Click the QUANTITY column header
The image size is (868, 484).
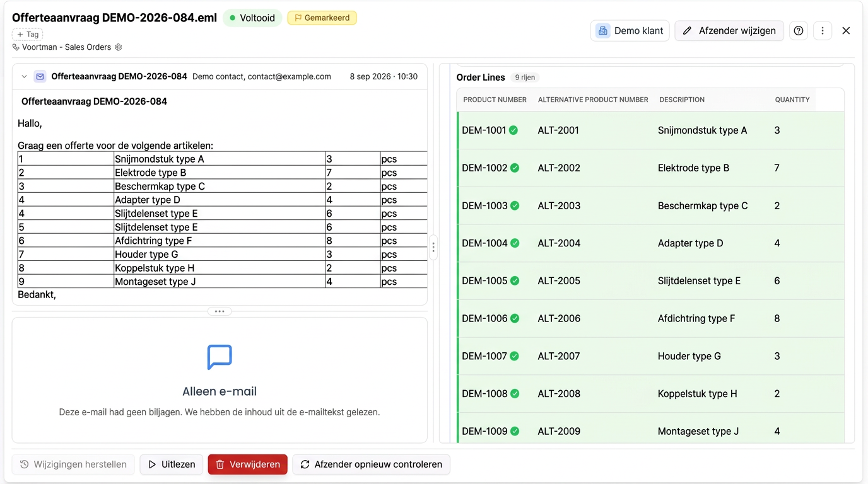coord(792,100)
